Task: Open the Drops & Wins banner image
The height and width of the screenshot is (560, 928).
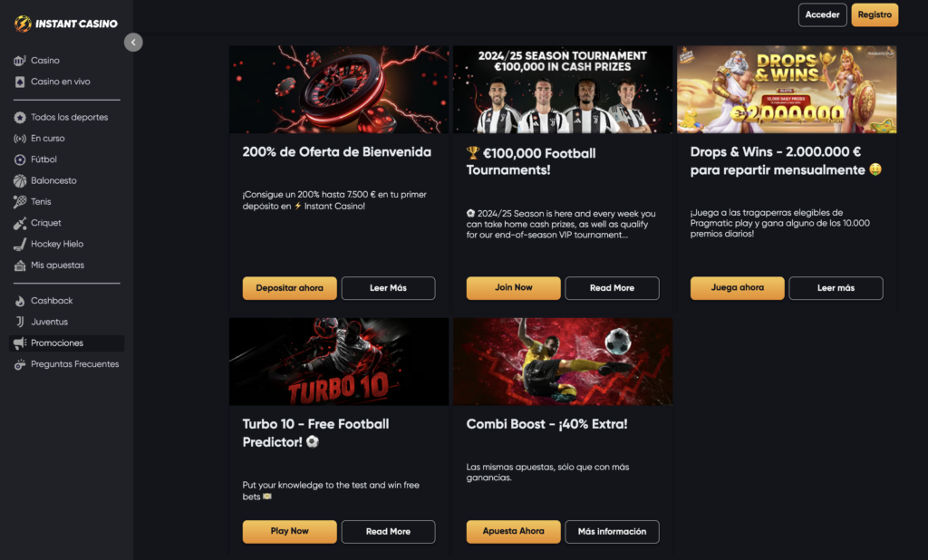Action: 787,90
